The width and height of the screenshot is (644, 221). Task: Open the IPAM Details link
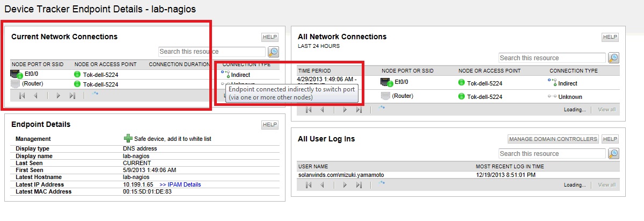(x=180, y=184)
